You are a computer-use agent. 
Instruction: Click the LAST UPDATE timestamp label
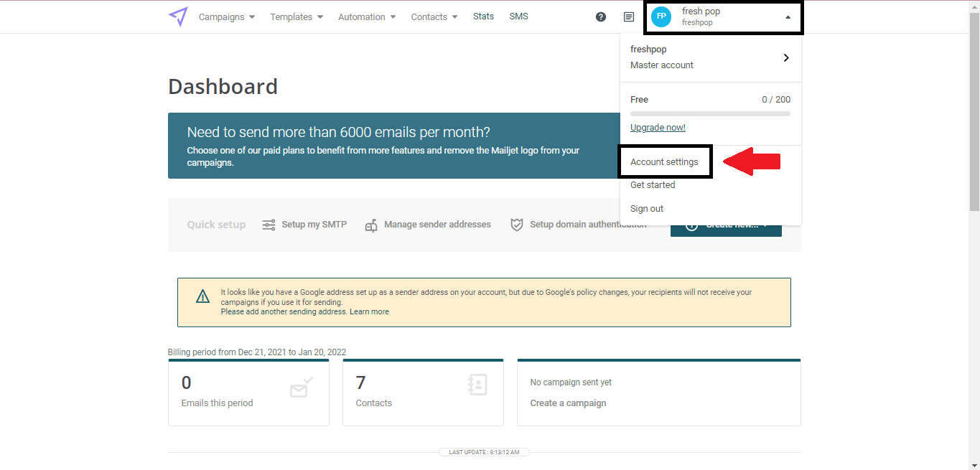(485, 452)
